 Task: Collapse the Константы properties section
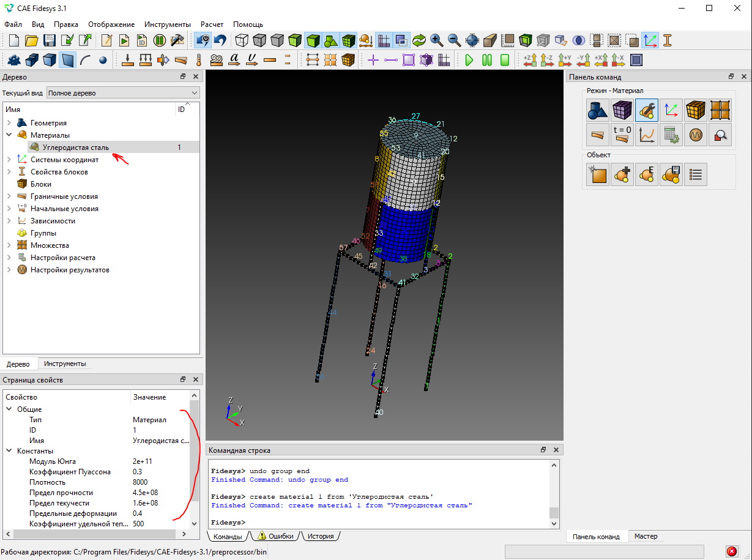[9, 451]
